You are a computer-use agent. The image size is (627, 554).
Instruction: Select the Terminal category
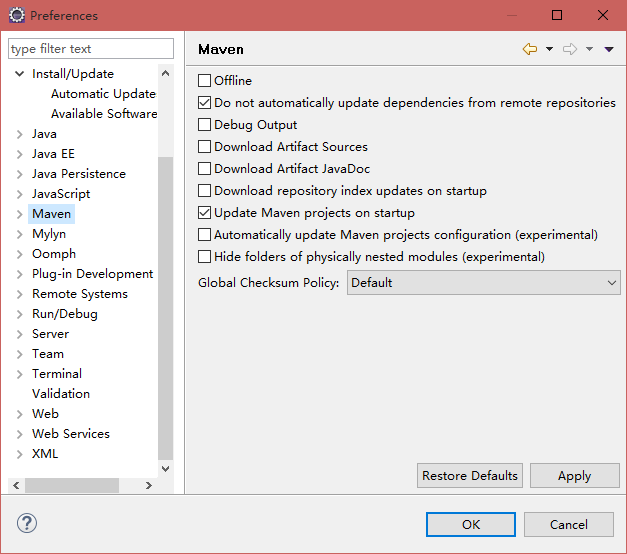(57, 374)
